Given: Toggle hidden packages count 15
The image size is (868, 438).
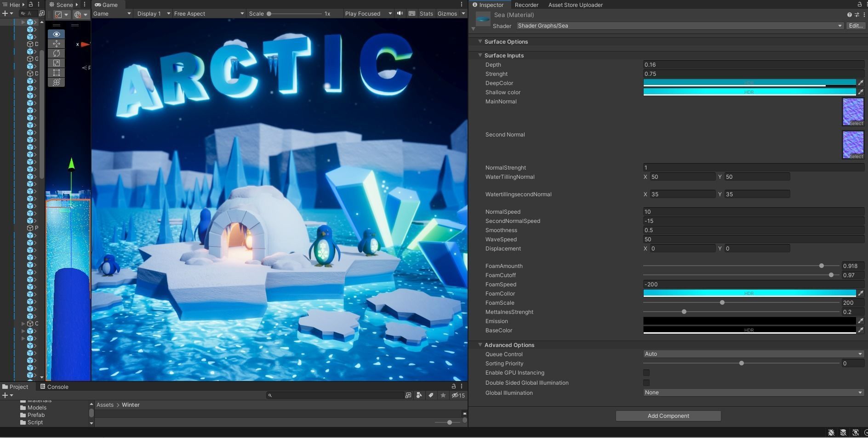Looking at the screenshot, I should point(458,395).
